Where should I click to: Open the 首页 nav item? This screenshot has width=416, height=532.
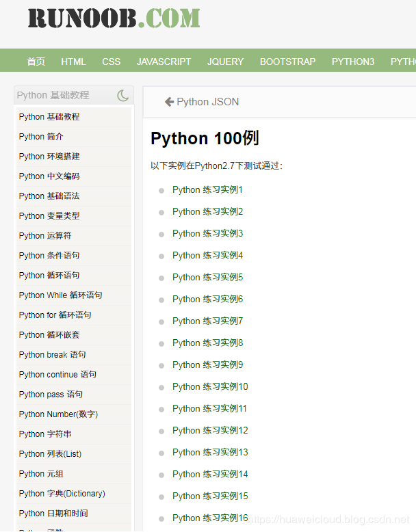point(36,62)
